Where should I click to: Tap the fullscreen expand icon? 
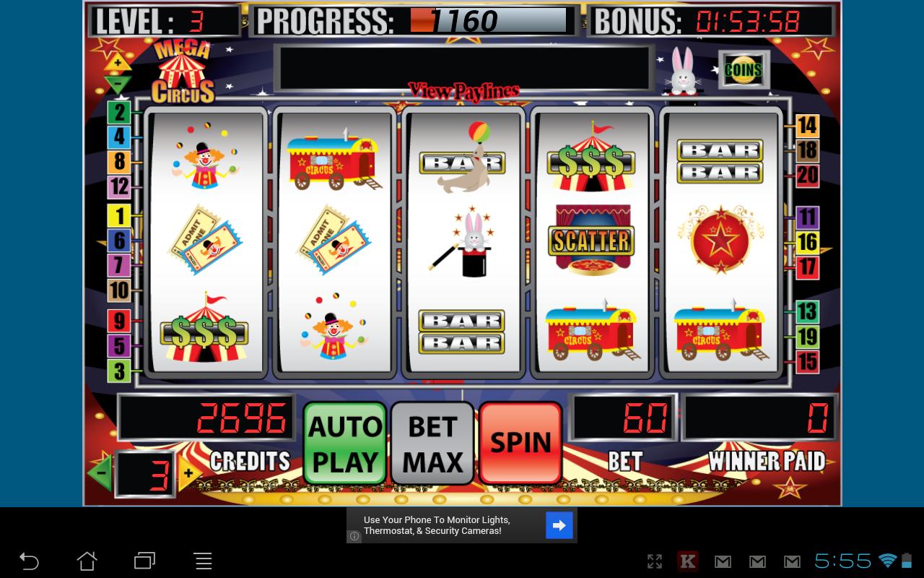click(655, 561)
